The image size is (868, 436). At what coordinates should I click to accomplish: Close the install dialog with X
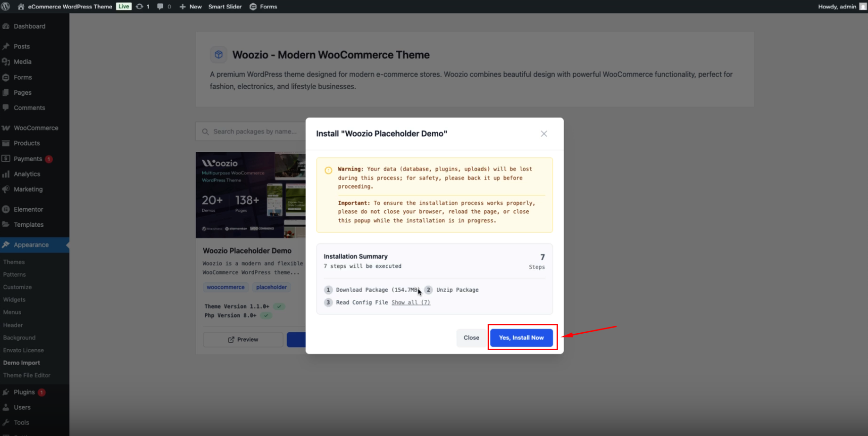pos(544,134)
